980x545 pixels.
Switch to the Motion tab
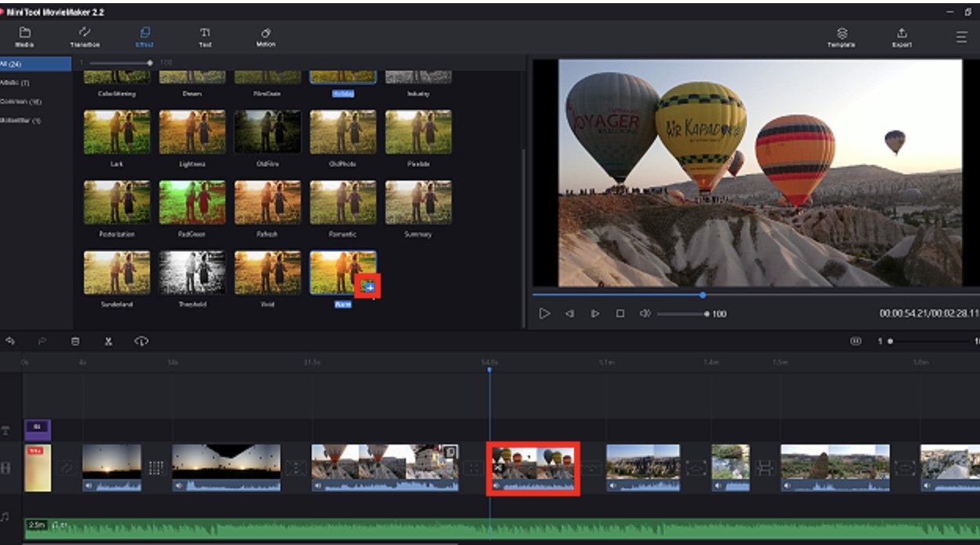pos(265,37)
